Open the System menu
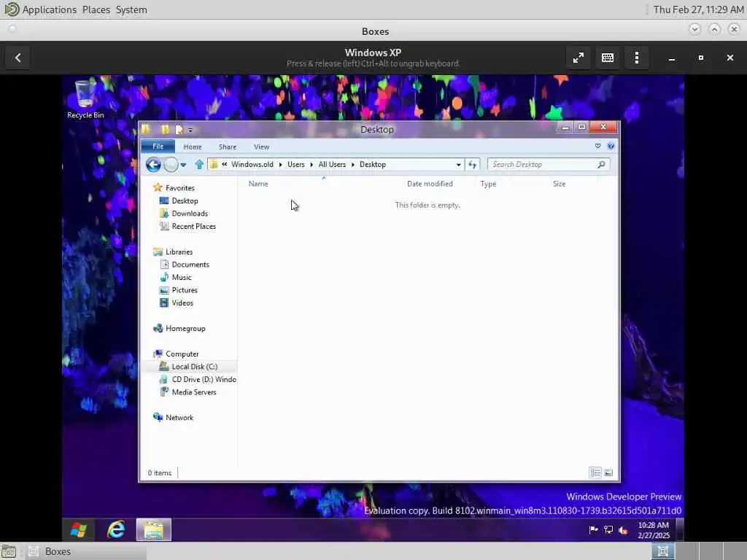Image resolution: width=747 pixels, height=560 pixels. 131,9
